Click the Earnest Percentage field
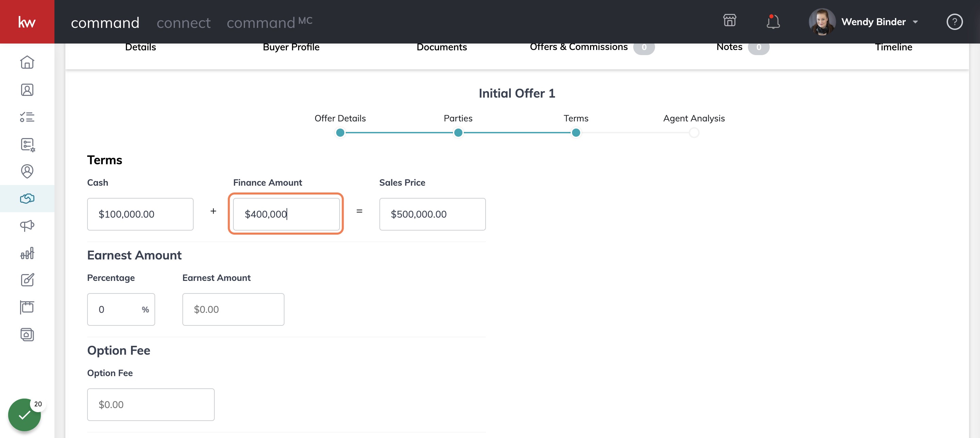Screen dimensions: 980x438 121,309
